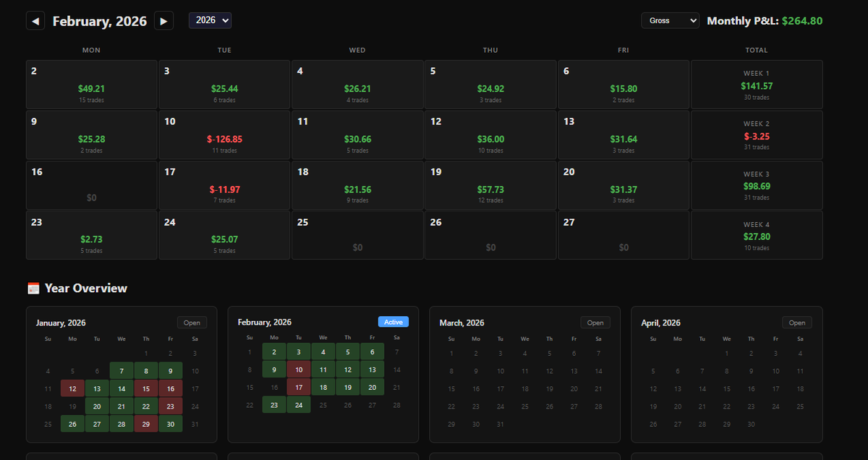Open the Gross P&L type dropdown
Viewport: 868px width, 460px height.
pos(670,20)
